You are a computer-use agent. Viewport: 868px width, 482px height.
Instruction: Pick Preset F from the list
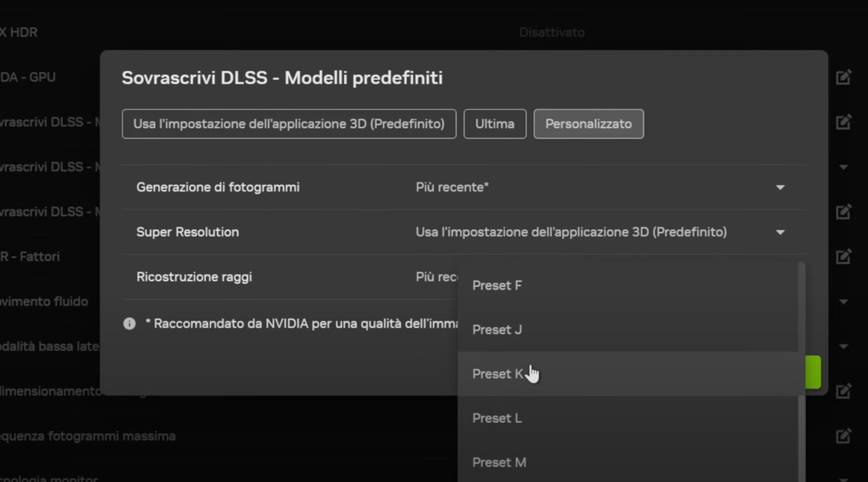click(x=628, y=285)
